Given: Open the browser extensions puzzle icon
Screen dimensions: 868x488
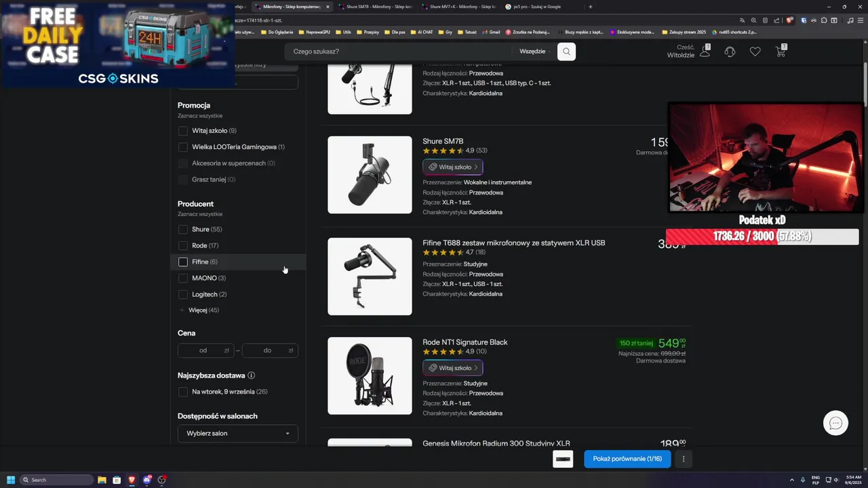Looking at the screenshot, I should point(824,20).
